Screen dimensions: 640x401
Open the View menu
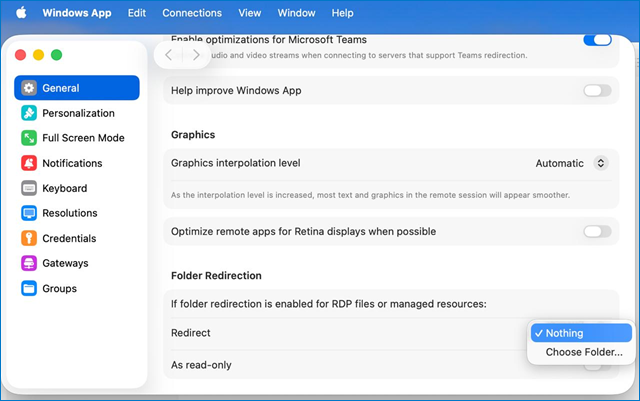click(249, 13)
